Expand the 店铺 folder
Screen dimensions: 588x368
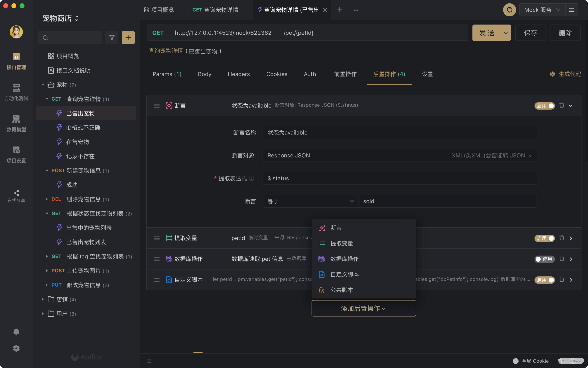[x=43, y=299]
